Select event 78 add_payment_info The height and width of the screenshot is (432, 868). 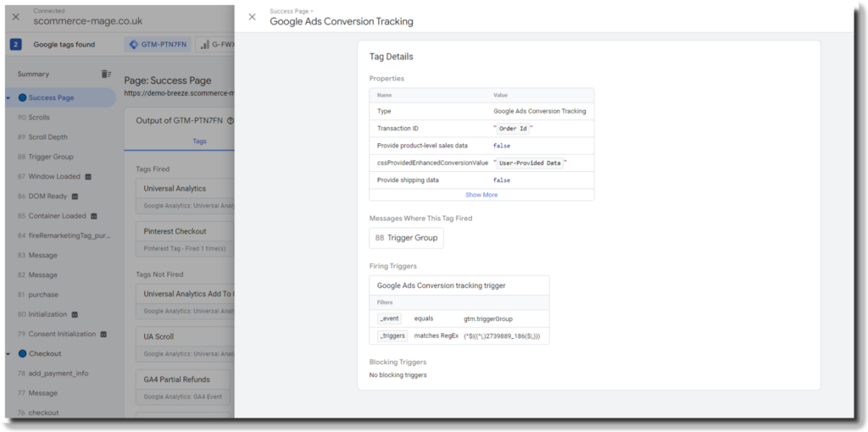(53, 374)
